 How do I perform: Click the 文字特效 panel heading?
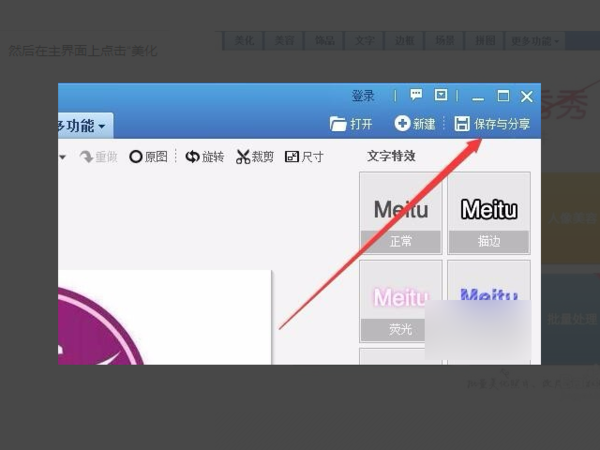click(x=391, y=156)
